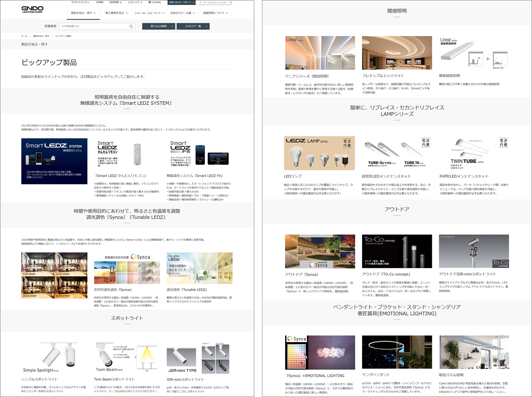Image resolution: width=532 pixels, height=397 pixels.
Task: Click the お問い合わせ・サポート button
Action: (181, 2)
